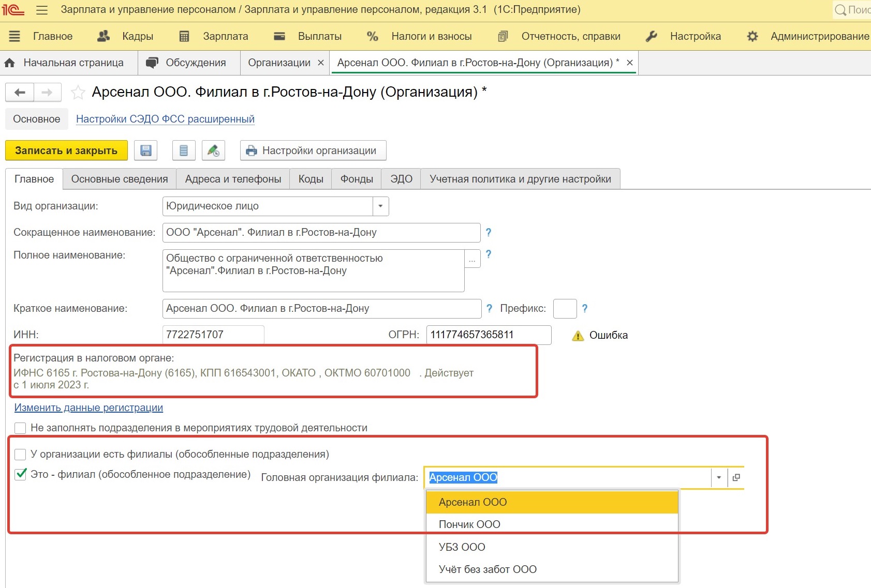Show help for Сокращенное наименование

[489, 232]
